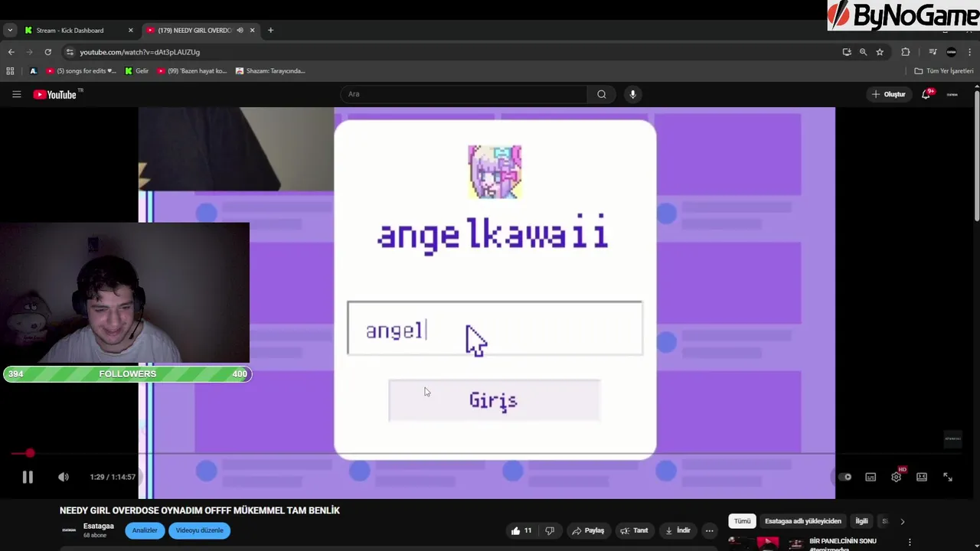The width and height of the screenshot is (980, 551).
Task: Enter fullscreen mode icon
Action: pos(948,477)
